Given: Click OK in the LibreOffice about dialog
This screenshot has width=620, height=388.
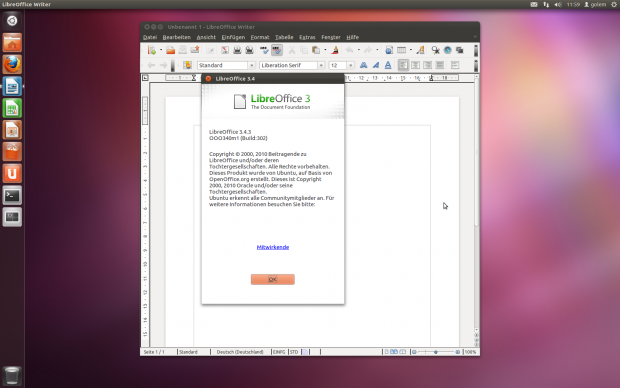Looking at the screenshot, I should tap(272, 279).
